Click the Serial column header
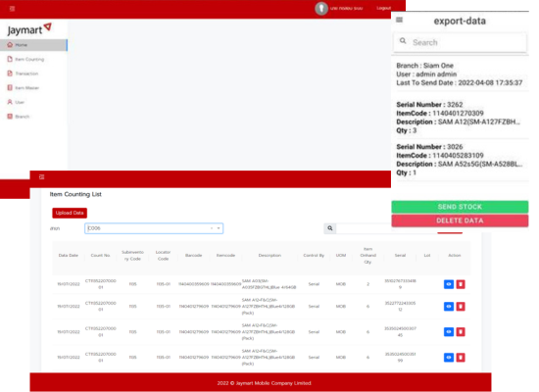 click(x=400, y=256)
